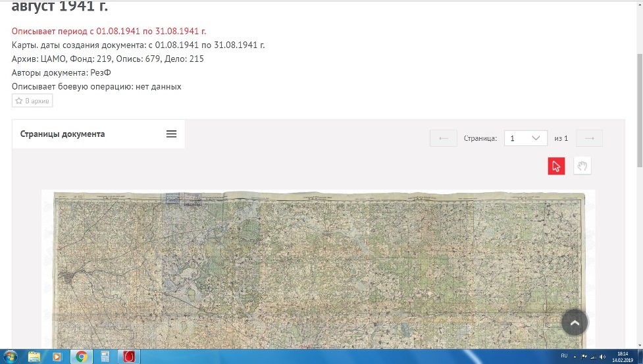Click the Страницы документа panel header

tap(63, 134)
